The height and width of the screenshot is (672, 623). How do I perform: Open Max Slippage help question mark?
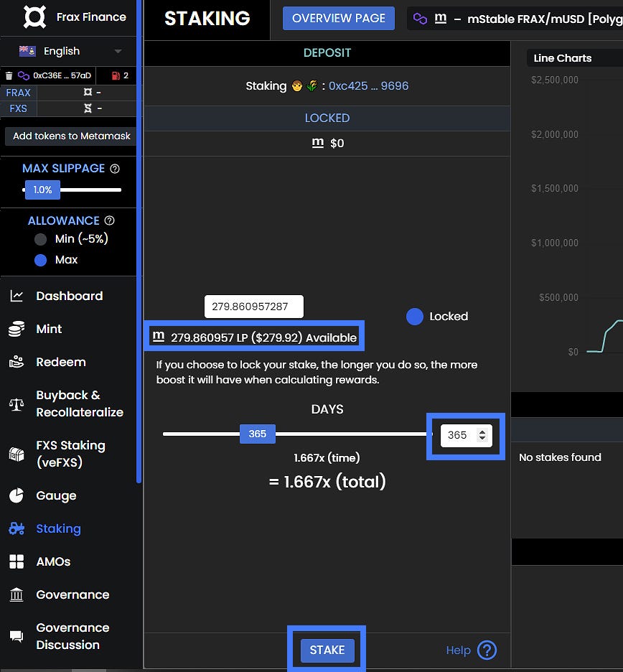pos(115,169)
